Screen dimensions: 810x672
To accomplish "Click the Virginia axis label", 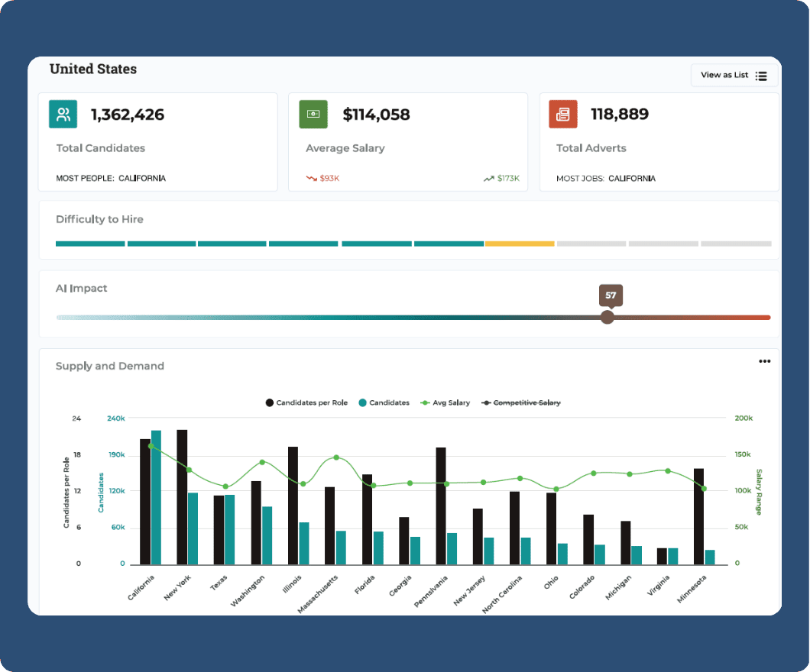I will click(658, 585).
